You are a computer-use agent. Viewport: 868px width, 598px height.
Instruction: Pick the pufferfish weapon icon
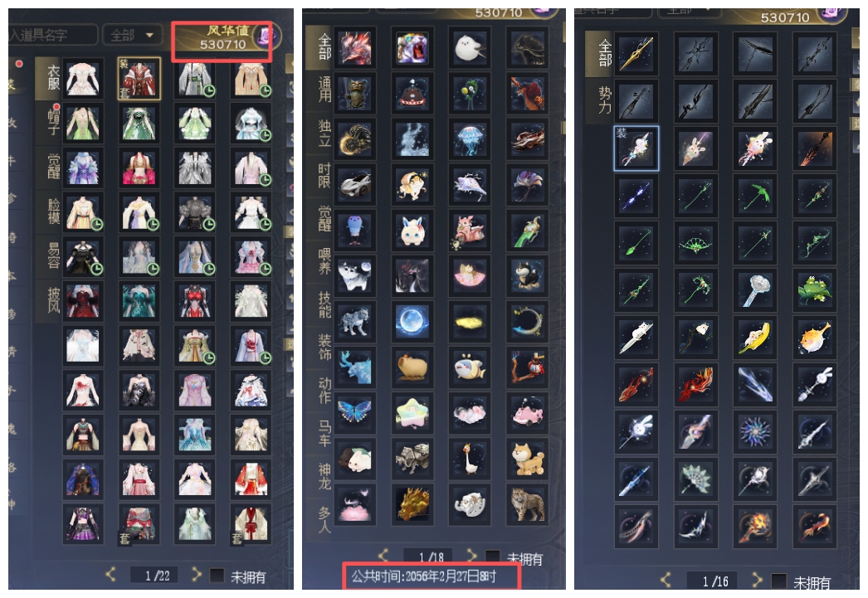(814, 338)
